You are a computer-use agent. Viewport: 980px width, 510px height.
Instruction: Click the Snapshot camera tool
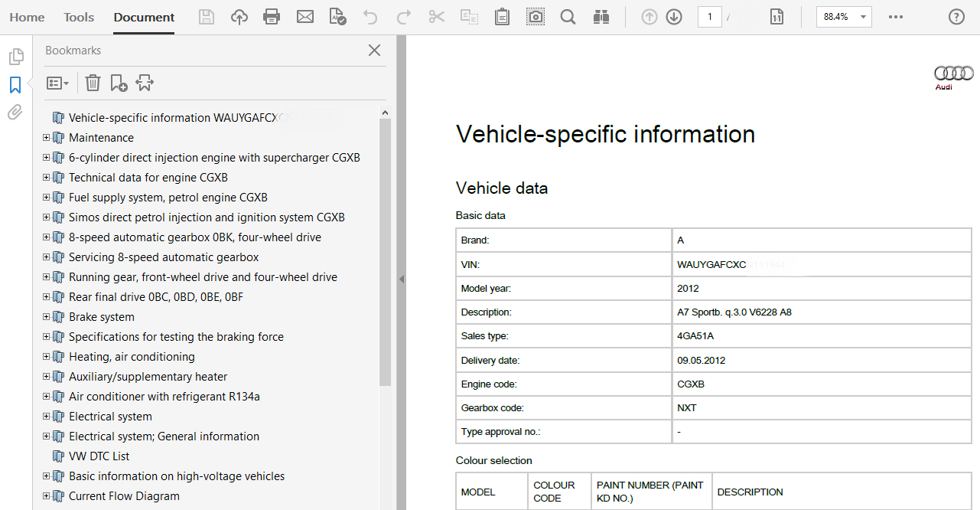pyautogui.click(x=535, y=15)
